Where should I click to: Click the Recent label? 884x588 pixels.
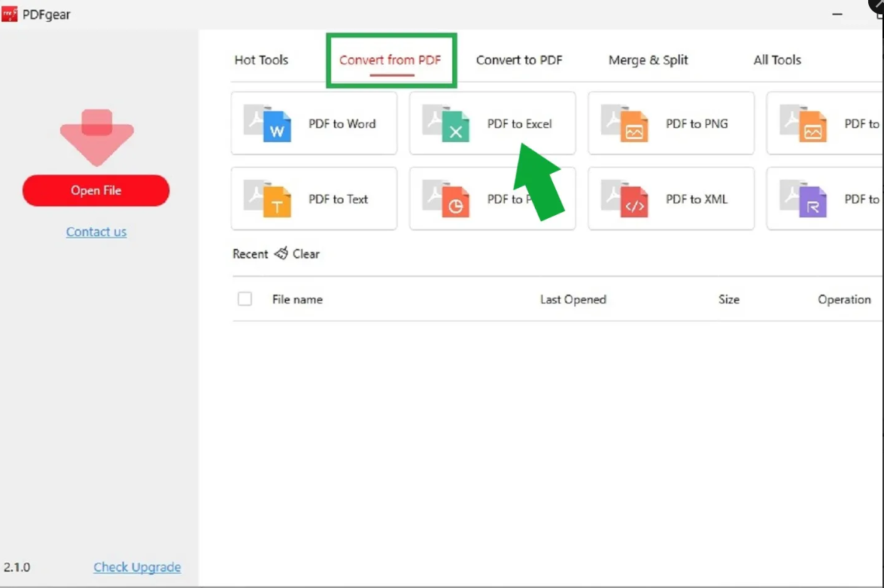pos(251,254)
